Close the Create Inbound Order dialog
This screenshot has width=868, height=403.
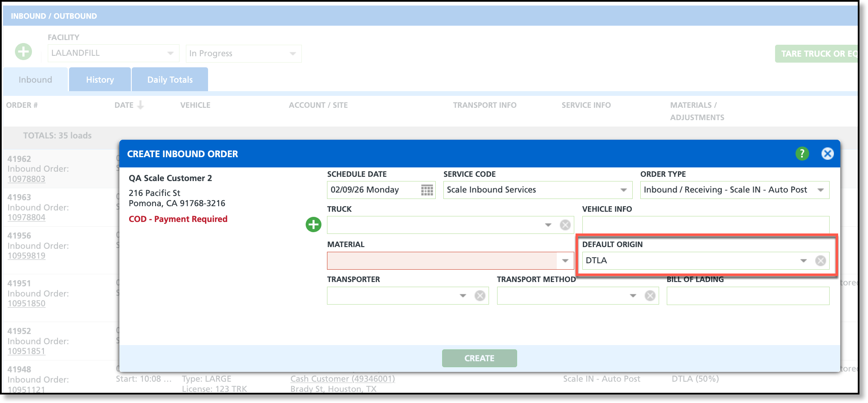(x=827, y=153)
